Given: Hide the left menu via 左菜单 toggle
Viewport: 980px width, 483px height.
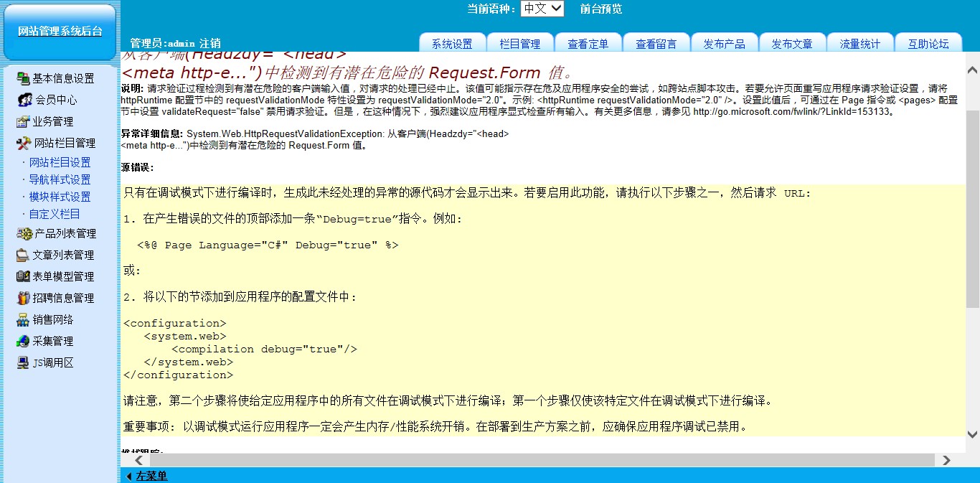Looking at the screenshot, I should coord(151,476).
